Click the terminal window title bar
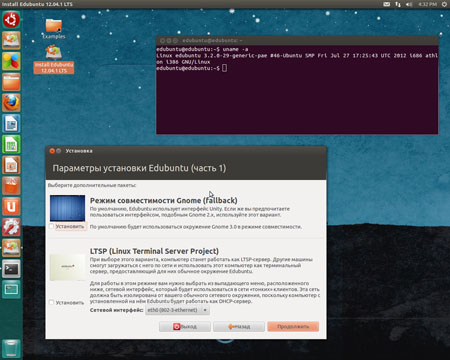The width and height of the screenshot is (450, 360). pos(297,41)
